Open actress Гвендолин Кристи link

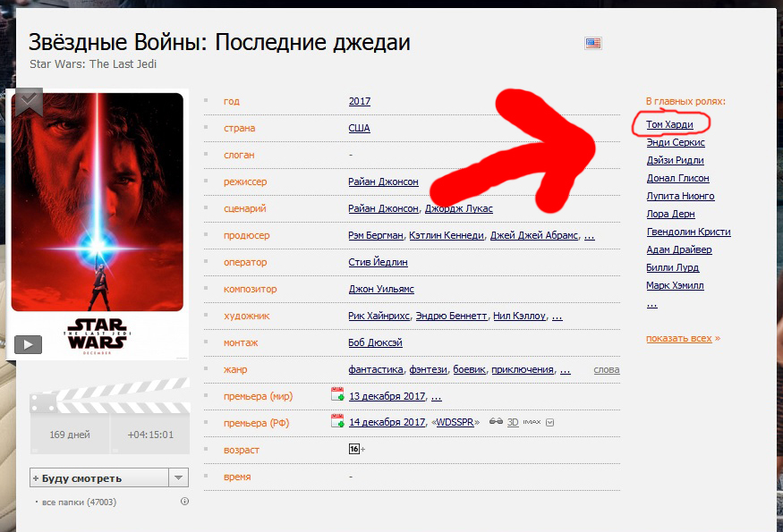[x=689, y=232]
